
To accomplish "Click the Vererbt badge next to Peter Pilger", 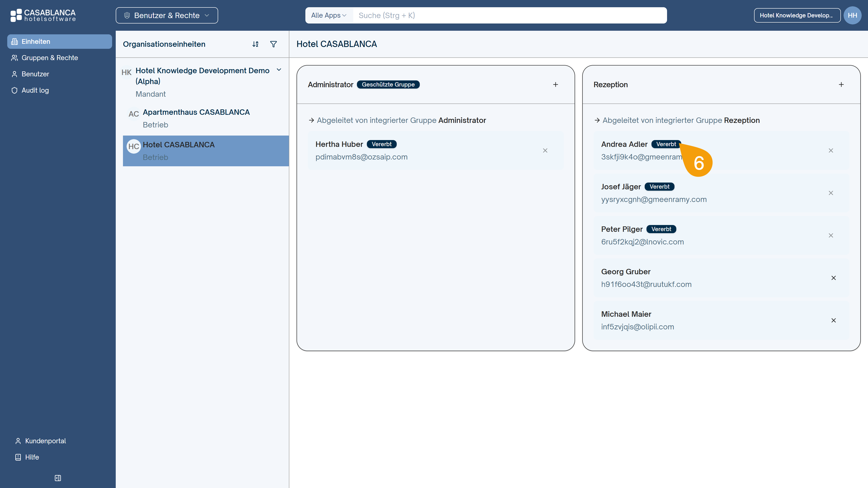I will coord(661,229).
